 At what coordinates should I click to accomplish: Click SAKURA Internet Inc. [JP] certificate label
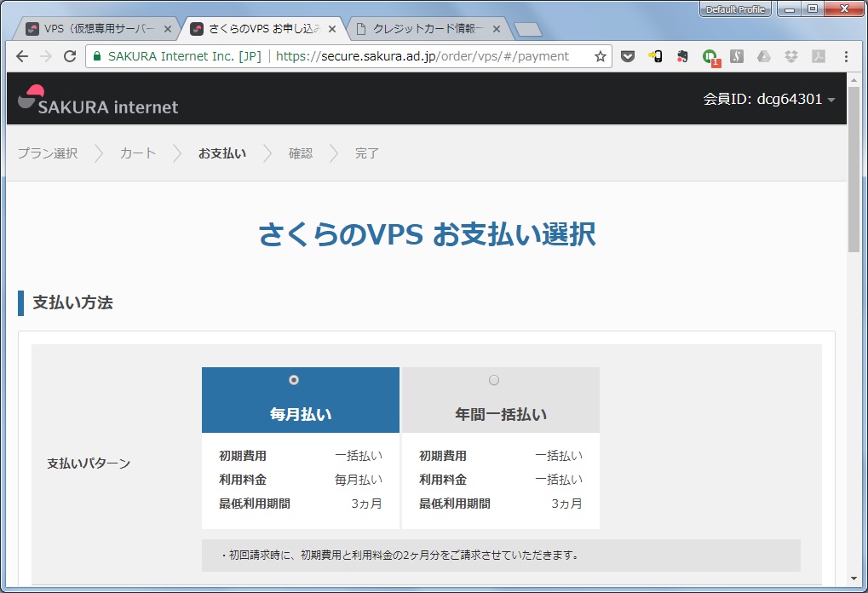pos(184,56)
